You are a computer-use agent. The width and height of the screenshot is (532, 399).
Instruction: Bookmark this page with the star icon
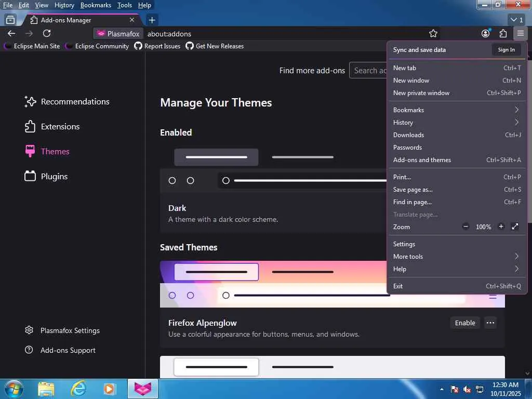pos(433,34)
